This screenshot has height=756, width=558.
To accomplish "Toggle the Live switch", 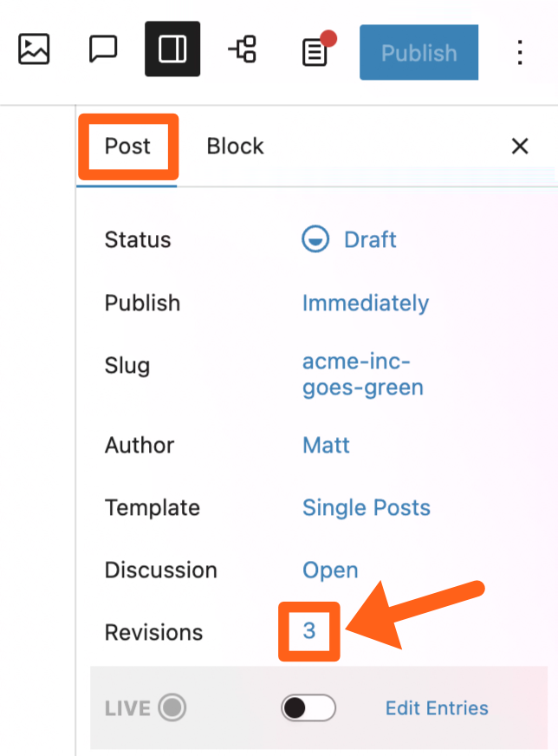I will coord(308,708).
